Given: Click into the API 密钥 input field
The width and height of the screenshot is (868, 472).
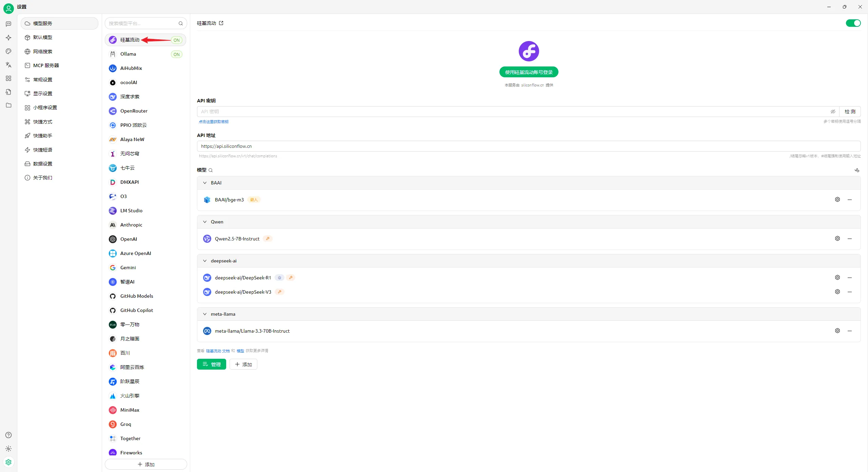Looking at the screenshot, I should 509,112.
